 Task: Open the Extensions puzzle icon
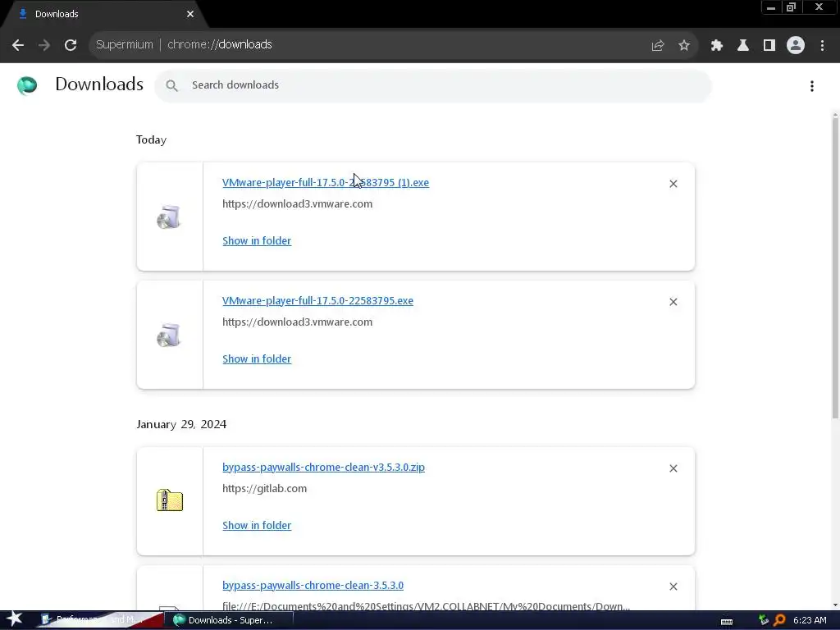[x=716, y=46]
